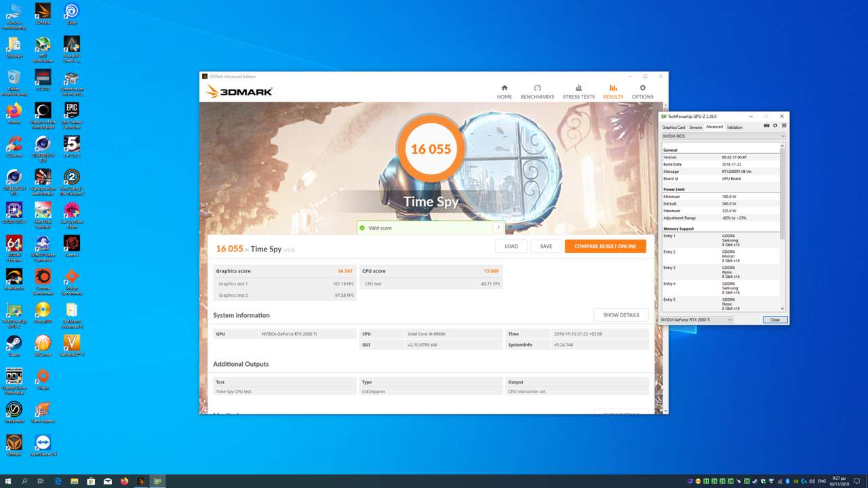Click the 3DMark logo
Image resolution: width=868 pixels, height=488 pixels.
click(239, 91)
